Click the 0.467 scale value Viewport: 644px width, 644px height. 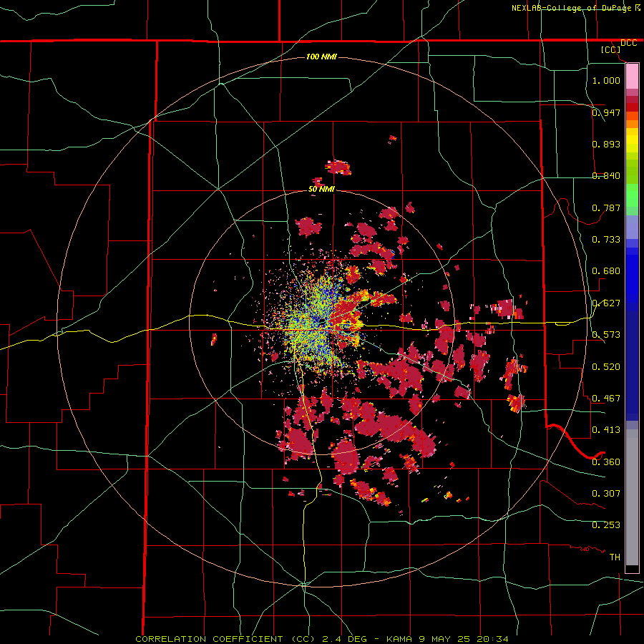[606, 399]
